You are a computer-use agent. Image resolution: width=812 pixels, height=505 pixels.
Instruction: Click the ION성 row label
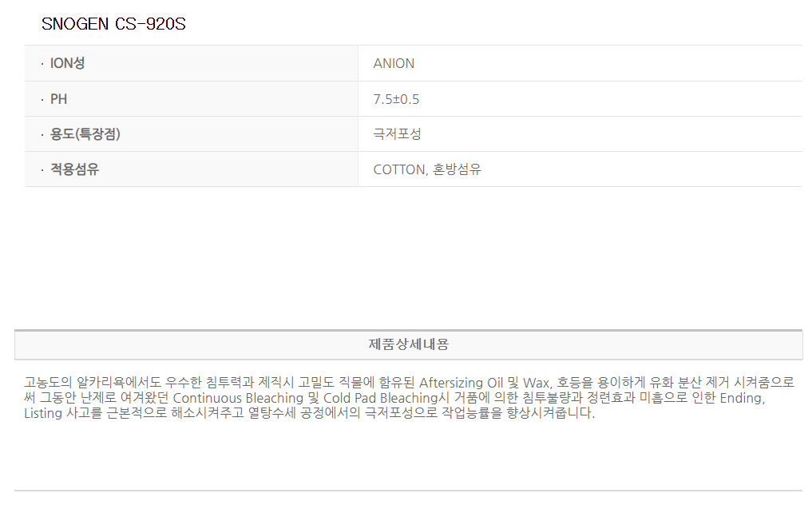(67, 63)
